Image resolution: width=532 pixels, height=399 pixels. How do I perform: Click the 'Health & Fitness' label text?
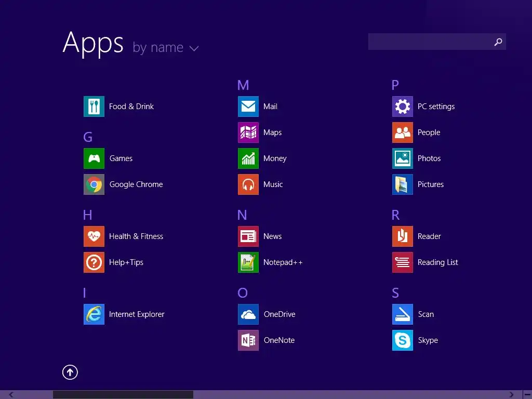coord(136,236)
